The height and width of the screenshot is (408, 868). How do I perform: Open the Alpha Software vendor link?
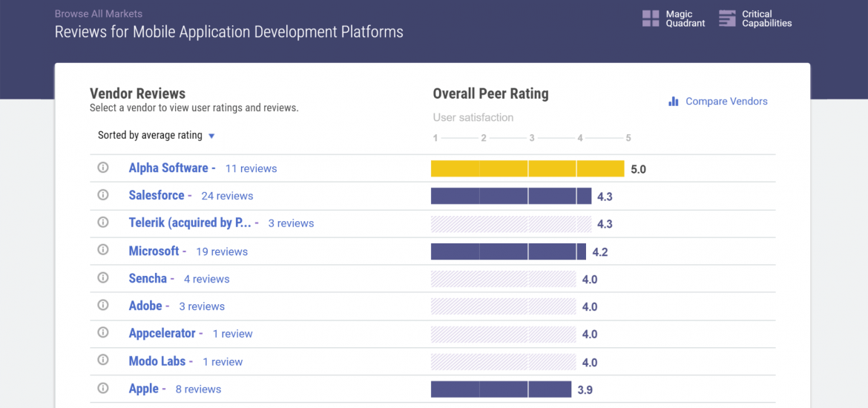point(168,168)
